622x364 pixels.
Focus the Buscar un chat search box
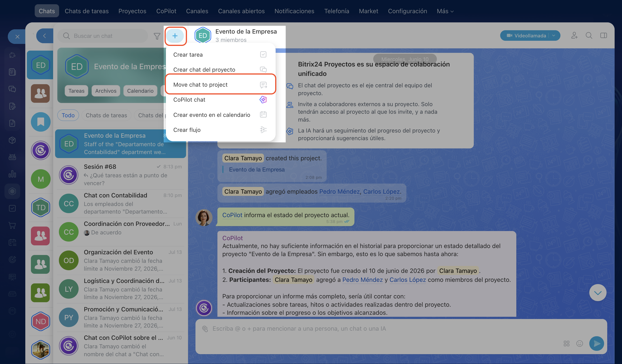click(x=103, y=36)
